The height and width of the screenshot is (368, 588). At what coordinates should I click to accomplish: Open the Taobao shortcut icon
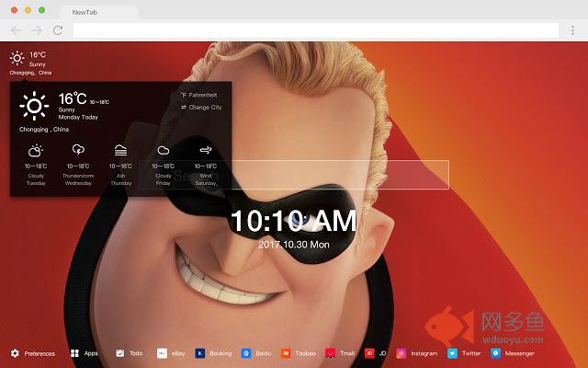coord(286,353)
